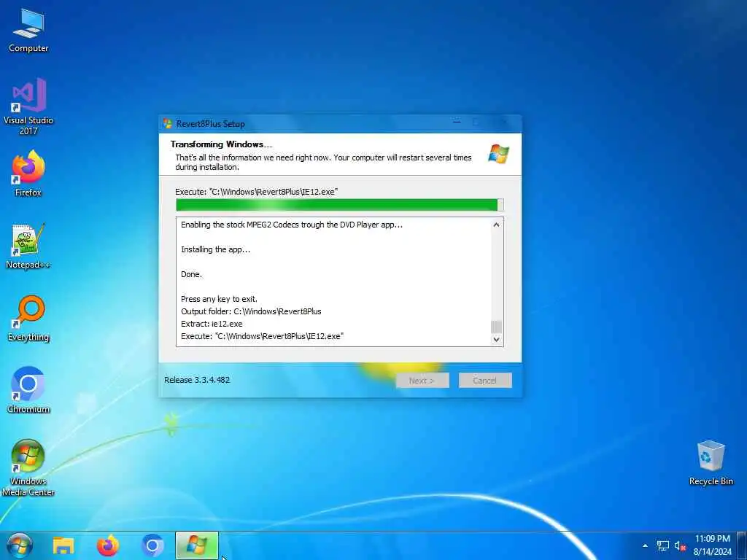Click the Execute status label above progress bar
Image resolution: width=747 pixels, height=560 pixels.
(x=256, y=192)
